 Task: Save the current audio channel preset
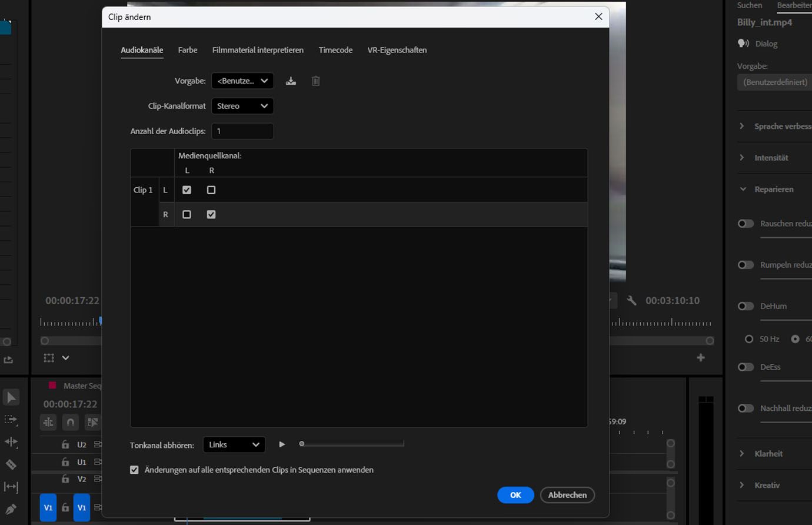click(x=291, y=81)
